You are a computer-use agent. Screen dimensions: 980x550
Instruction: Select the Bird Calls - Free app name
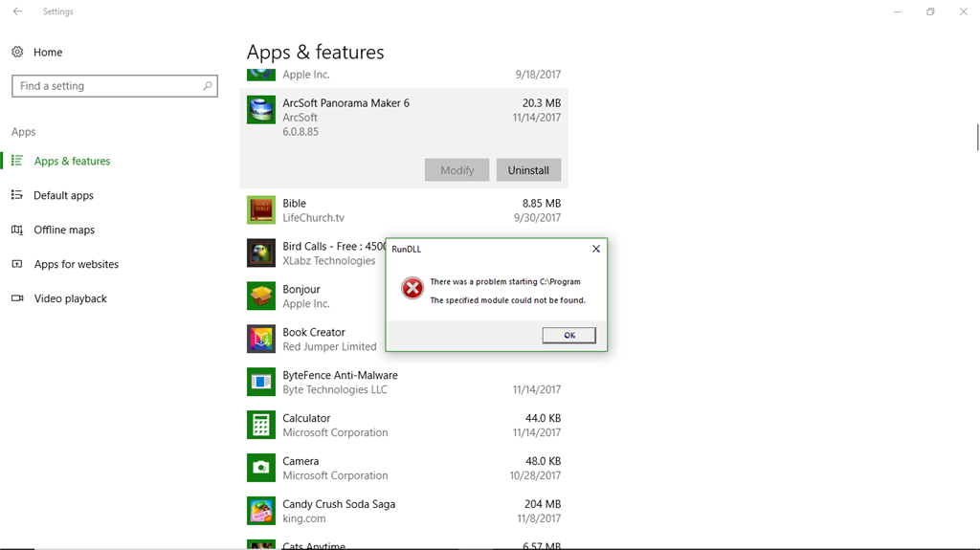click(x=334, y=246)
